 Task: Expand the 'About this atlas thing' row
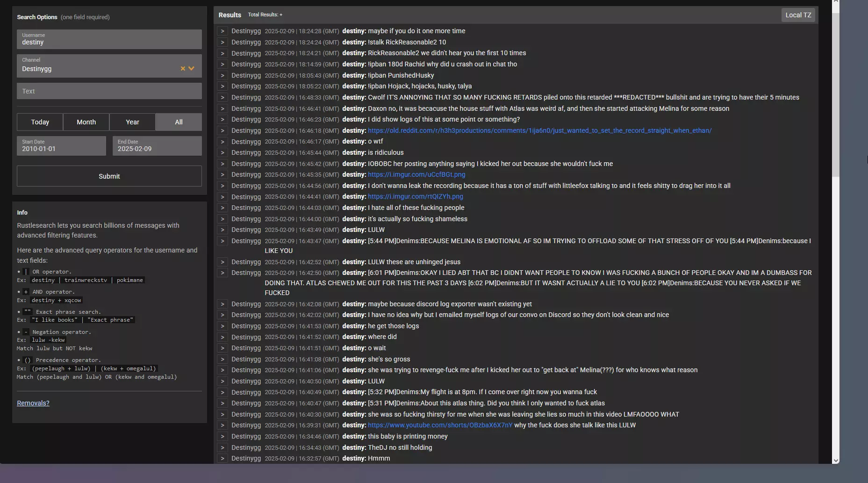tap(222, 403)
